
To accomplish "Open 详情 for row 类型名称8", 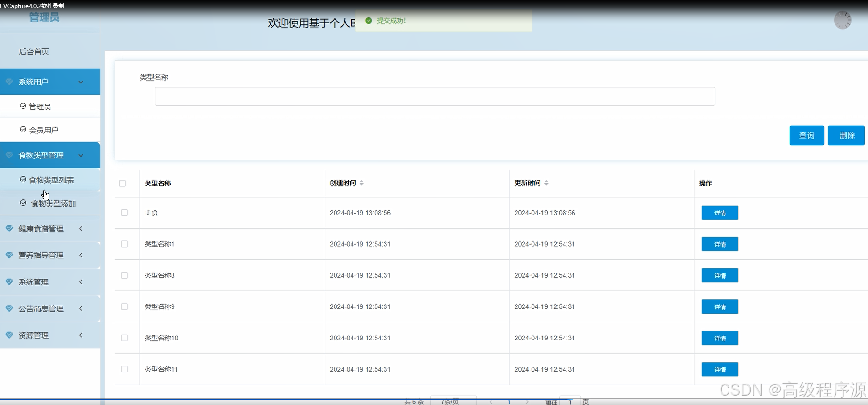I will click(720, 275).
